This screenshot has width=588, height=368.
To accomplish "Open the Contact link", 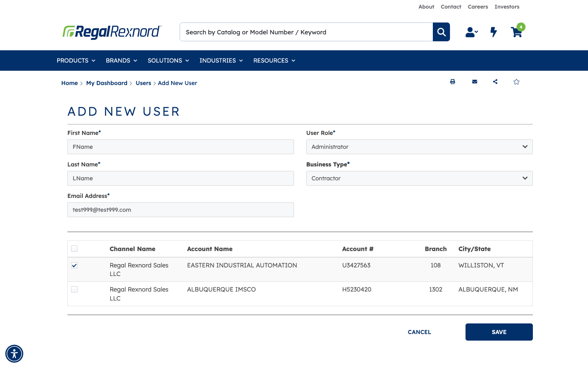I will point(451,7).
